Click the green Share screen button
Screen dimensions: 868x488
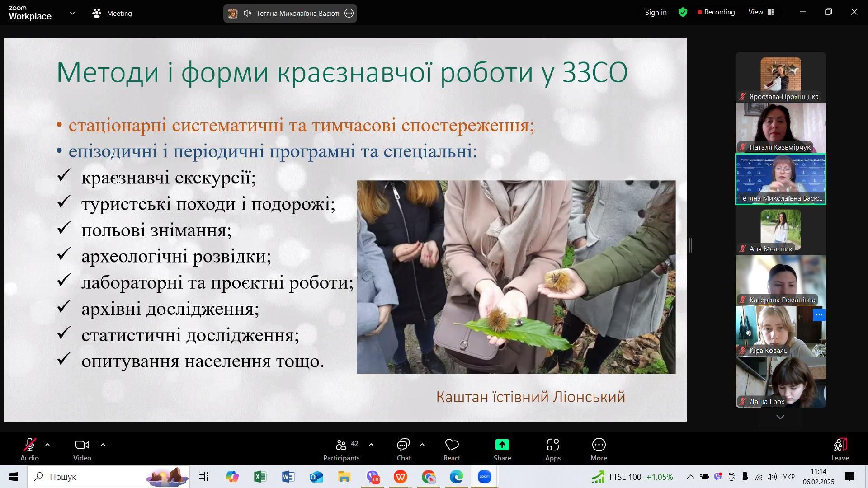[x=502, y=450]
